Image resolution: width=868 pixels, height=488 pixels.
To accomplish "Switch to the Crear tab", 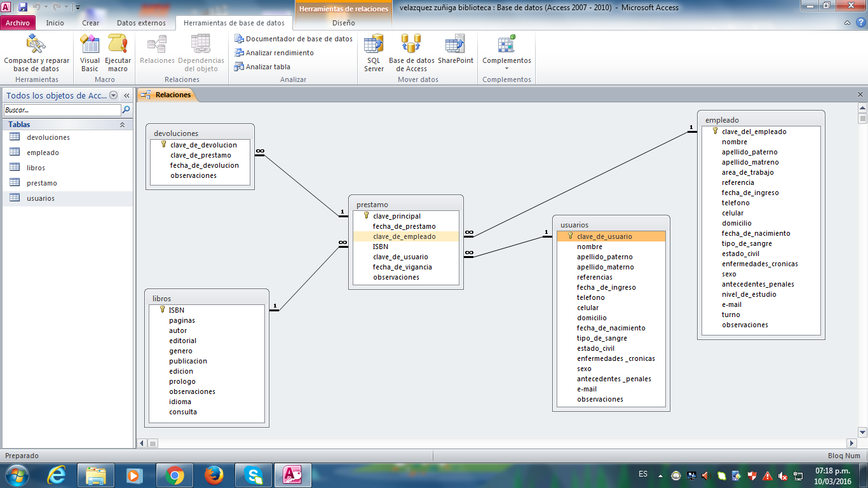I will pos(90,23).
